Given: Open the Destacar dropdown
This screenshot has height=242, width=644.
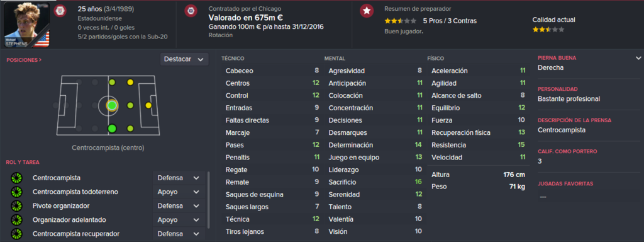Looking at the screenshot, I should (184, 59).
